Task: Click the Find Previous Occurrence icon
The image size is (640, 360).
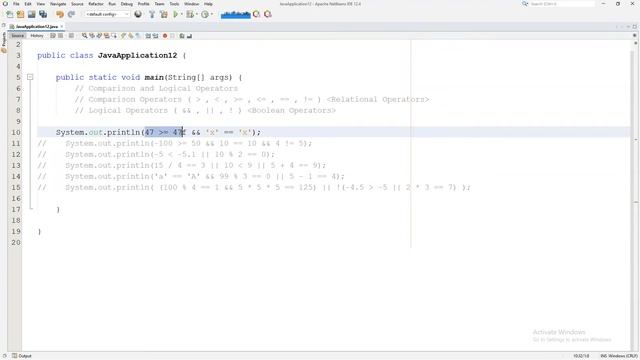Action: (x=92, y=36)
